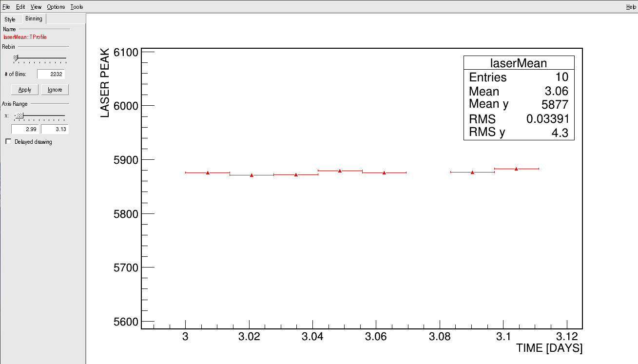
Task: Click the x-axis maximum field showing 3.13
Action: [x=55, y=129]
